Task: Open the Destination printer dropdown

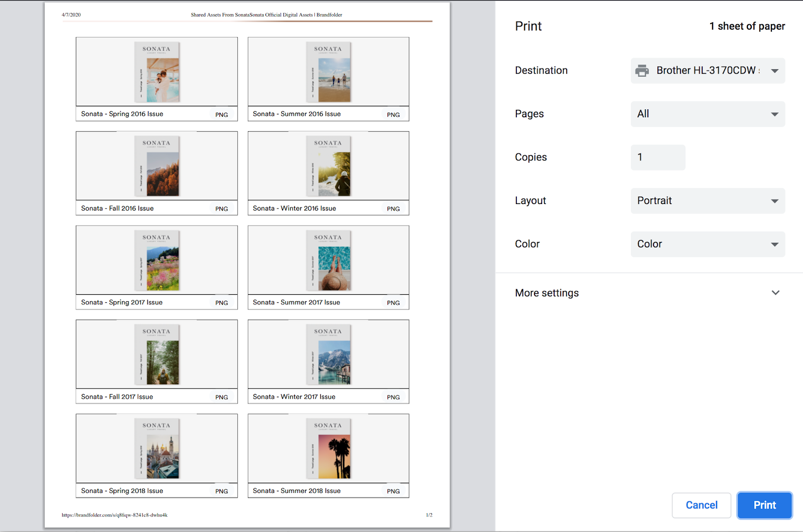Action: [x=708, y=71]
